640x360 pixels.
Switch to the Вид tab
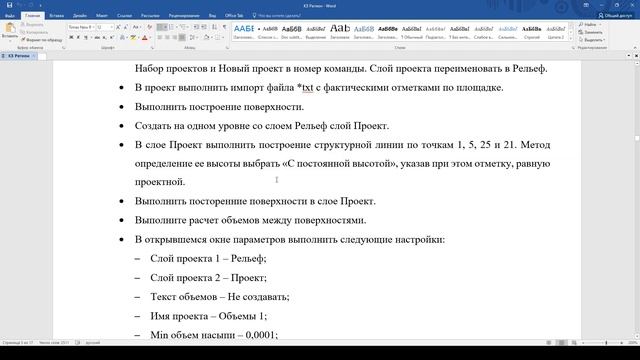pos(212,16)
